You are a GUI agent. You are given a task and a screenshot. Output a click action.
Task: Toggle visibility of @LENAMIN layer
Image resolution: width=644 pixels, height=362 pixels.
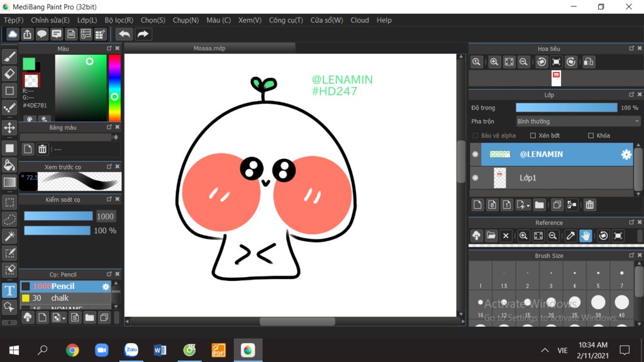pyautogui.click(x=475, y=155)
